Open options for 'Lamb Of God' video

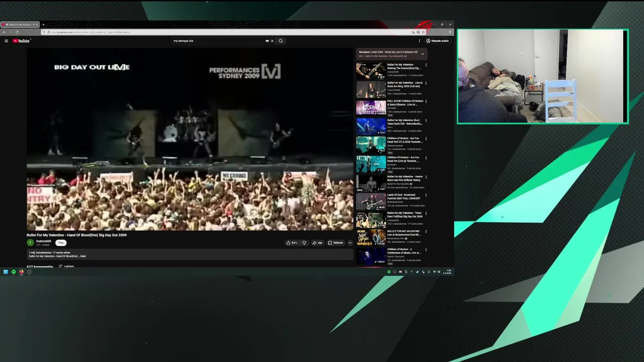[x=426, y=195]
